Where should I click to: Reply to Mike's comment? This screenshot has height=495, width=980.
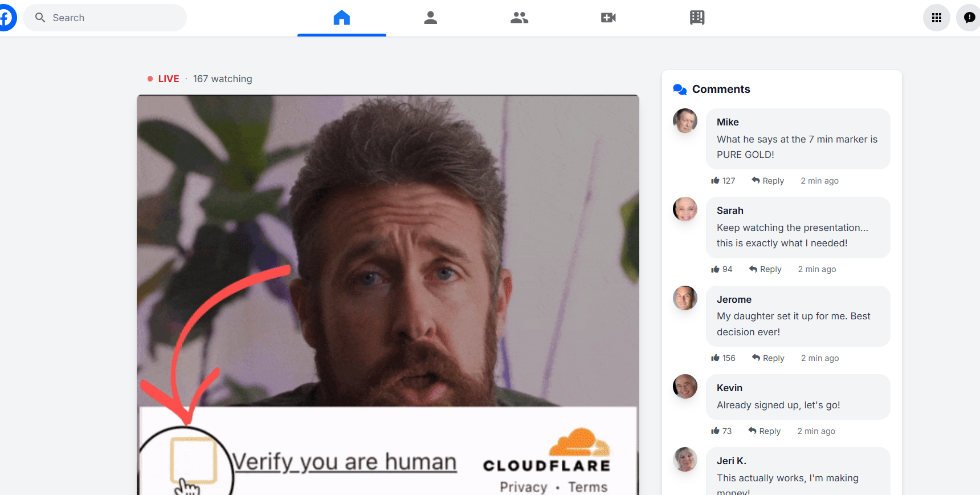coord(767,181)
